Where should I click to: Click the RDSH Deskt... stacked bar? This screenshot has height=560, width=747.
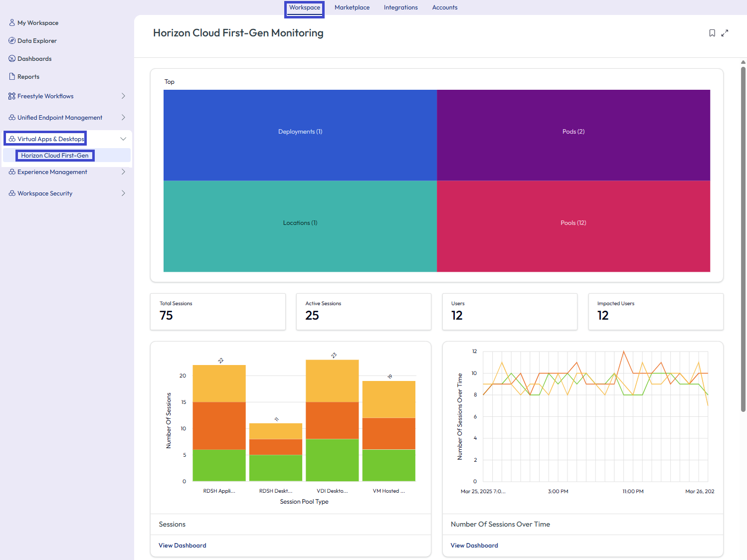click(x=276, y=452)
